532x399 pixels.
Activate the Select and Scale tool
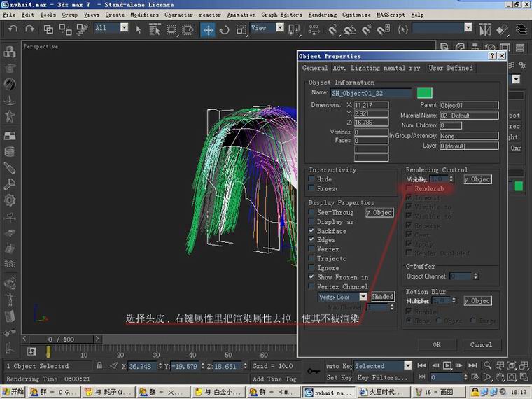[x=241, y=30]
